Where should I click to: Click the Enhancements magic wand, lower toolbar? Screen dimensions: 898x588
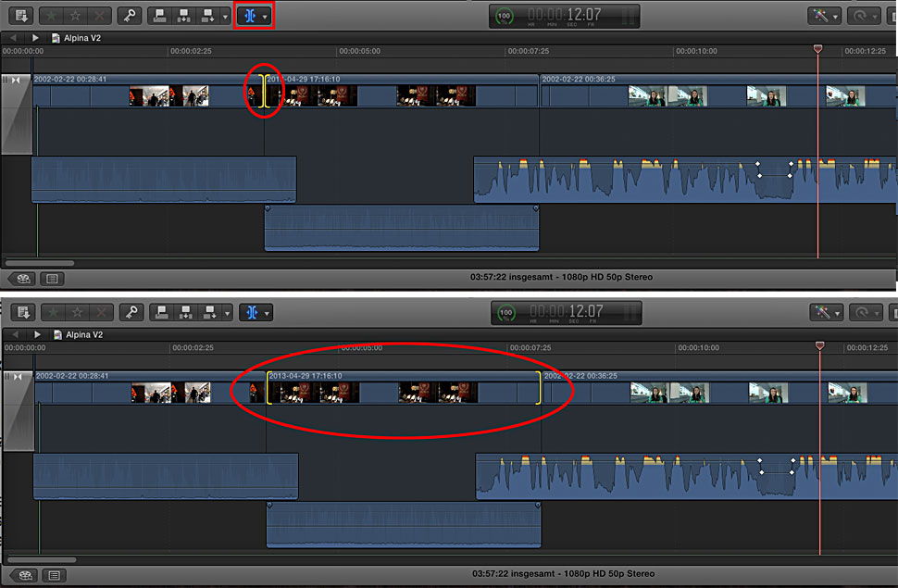click(822, 312)
